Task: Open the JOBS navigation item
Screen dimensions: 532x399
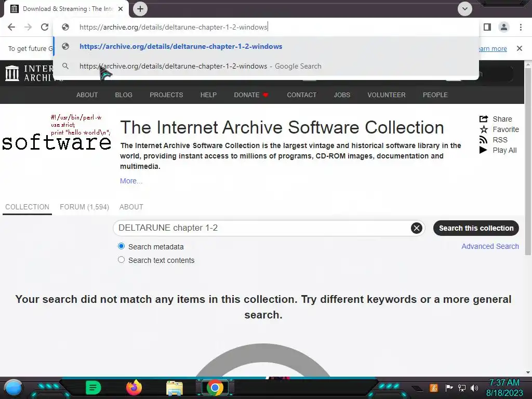Action: click(342, 95)
